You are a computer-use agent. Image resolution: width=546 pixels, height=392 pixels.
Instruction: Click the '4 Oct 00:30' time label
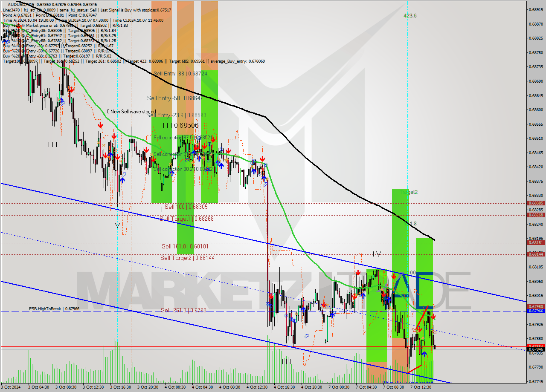pos(175,387)
